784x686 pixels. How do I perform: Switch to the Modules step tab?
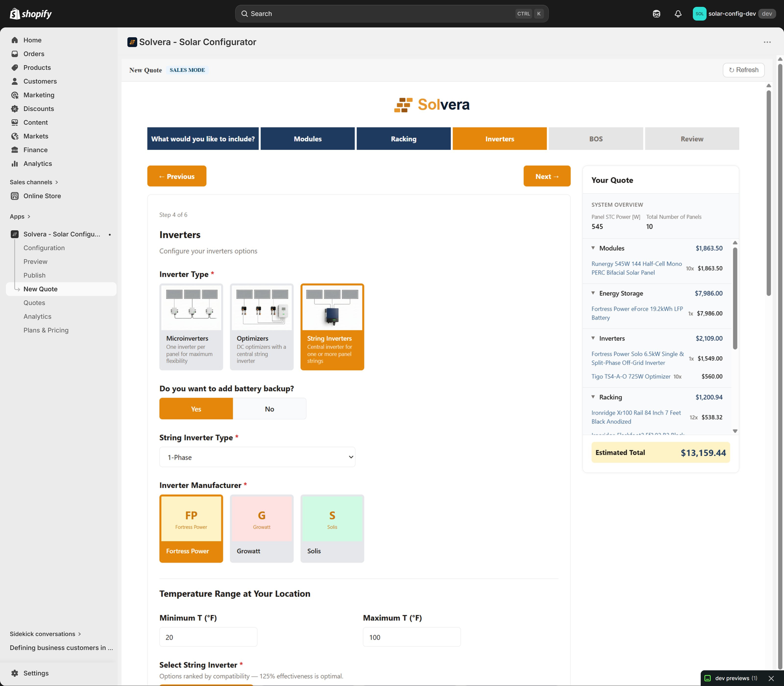coord(308,139)
